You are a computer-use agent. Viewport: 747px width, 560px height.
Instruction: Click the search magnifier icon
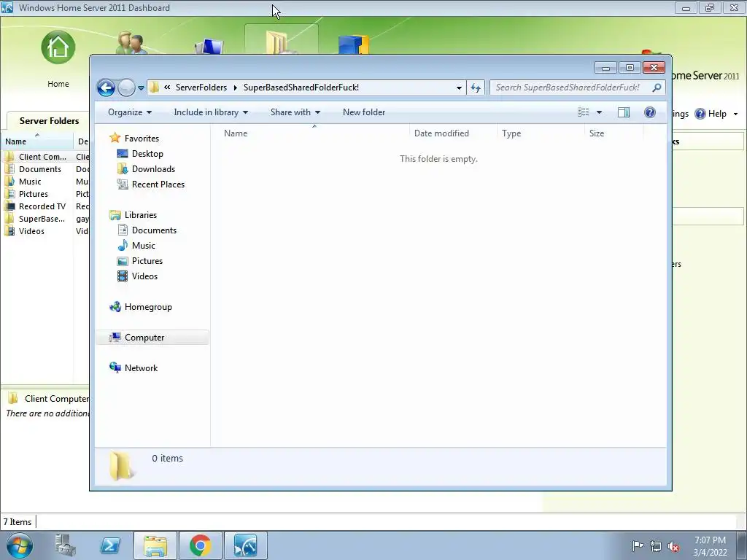(x=657, y=87)
